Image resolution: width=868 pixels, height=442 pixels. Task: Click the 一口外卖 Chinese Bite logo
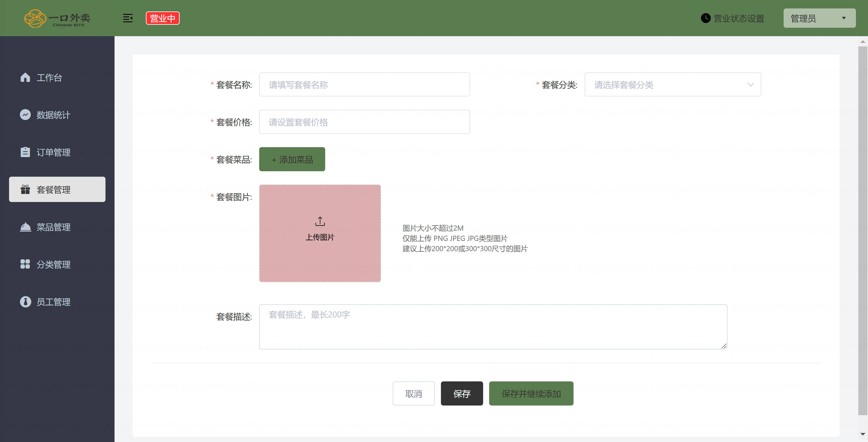57,18
